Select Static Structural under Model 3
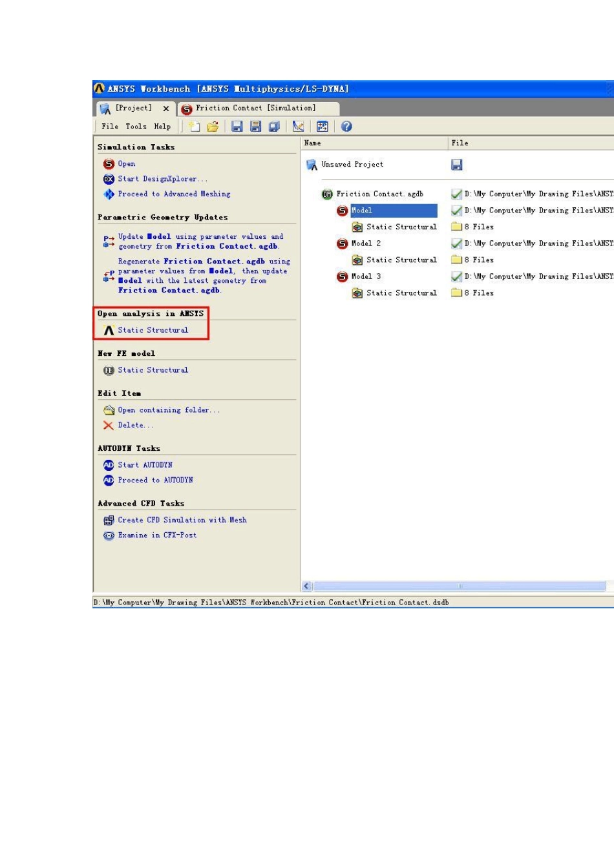Image resolution: width=614 pixels, height=868 pixels. (x=401, y=293)
